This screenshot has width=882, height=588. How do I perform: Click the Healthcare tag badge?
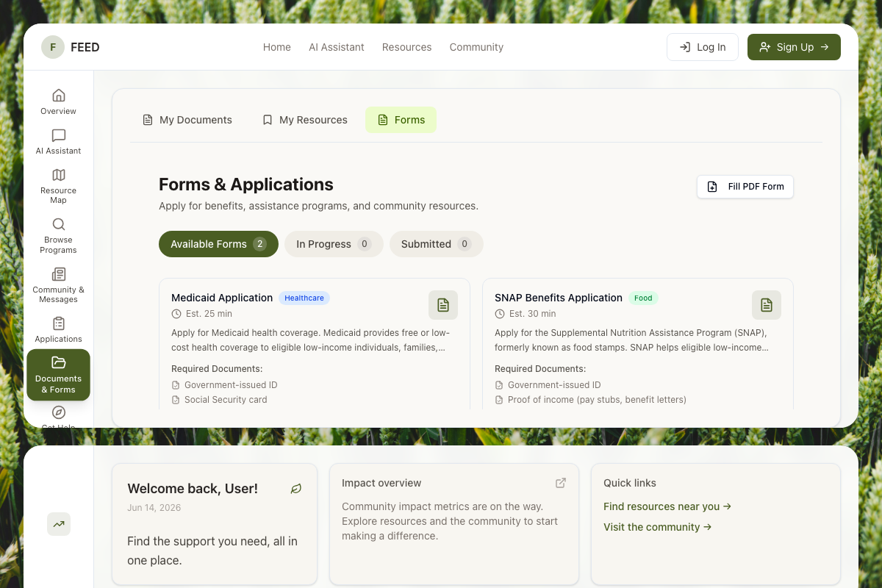304,298
